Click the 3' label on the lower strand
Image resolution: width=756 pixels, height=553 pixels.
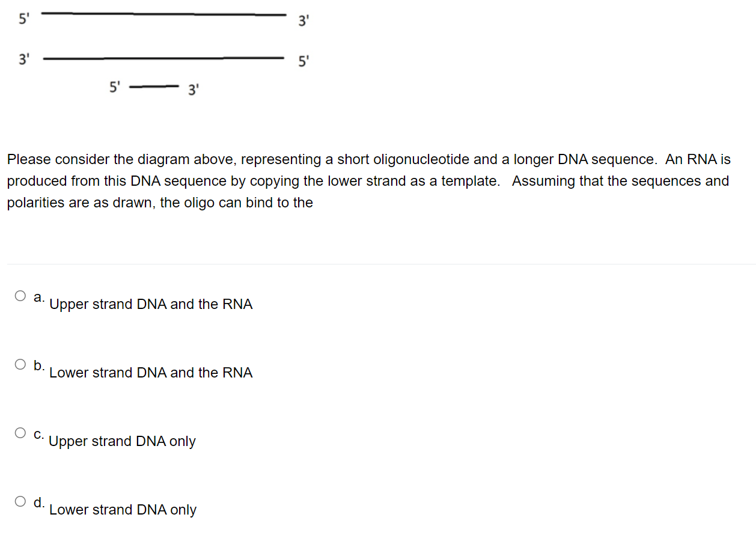24,60
